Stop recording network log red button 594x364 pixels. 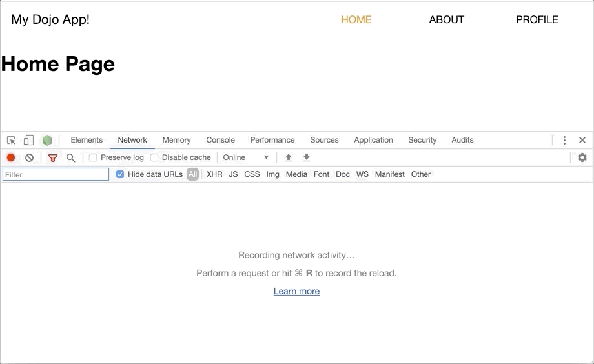(x=11, y=157)
